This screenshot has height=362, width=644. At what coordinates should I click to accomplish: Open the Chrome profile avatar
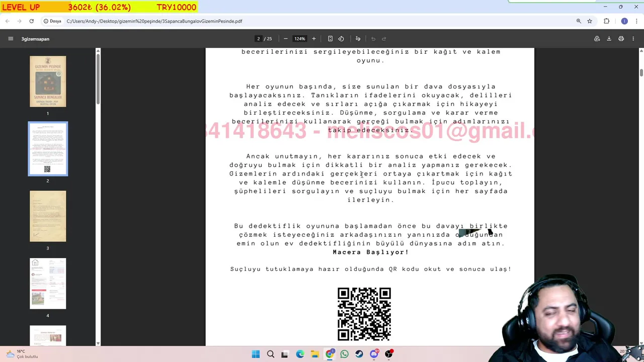click(x=624, y=21)
